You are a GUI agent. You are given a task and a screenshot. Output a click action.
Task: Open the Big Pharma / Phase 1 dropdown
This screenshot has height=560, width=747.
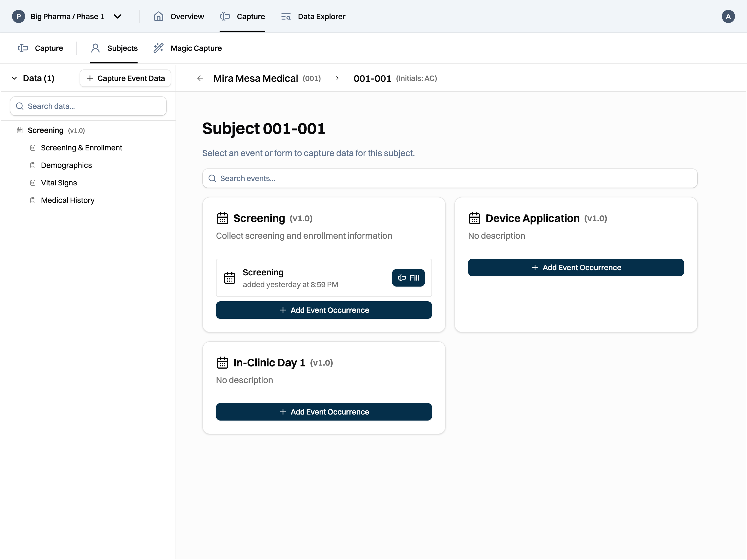[117, 17]
